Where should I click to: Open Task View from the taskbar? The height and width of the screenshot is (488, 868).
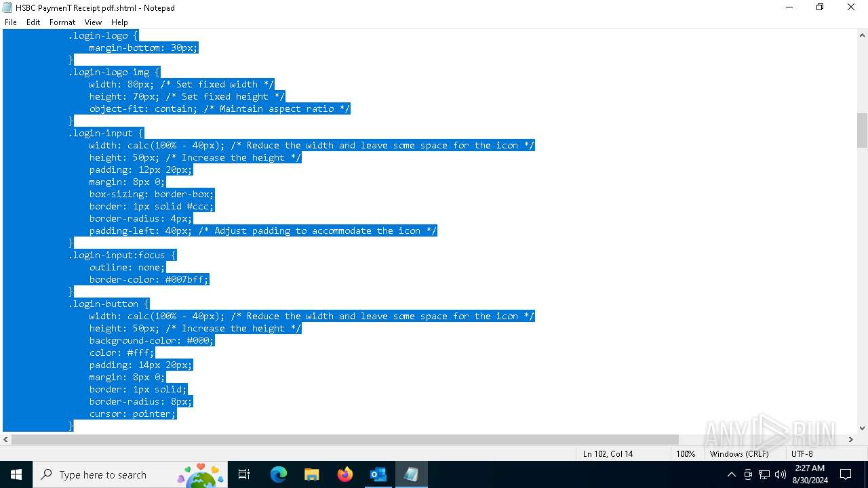pyautogui.click(x=244, y=474)
